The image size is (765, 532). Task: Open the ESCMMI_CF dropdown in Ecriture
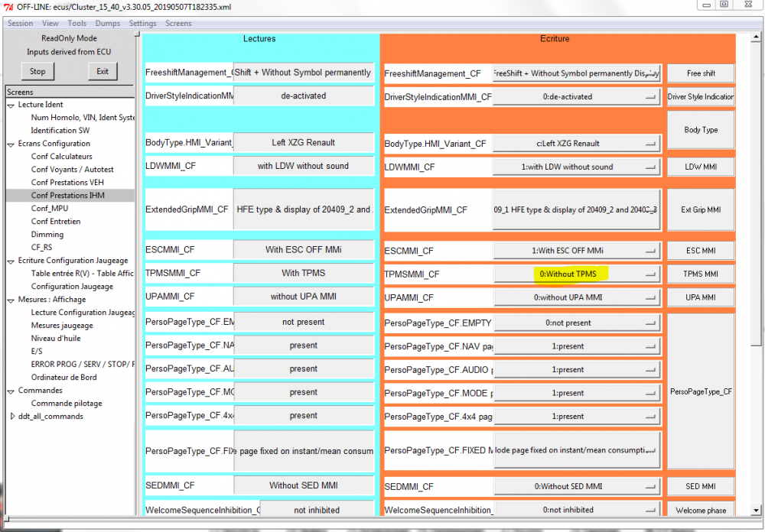(x=577, y=251)
